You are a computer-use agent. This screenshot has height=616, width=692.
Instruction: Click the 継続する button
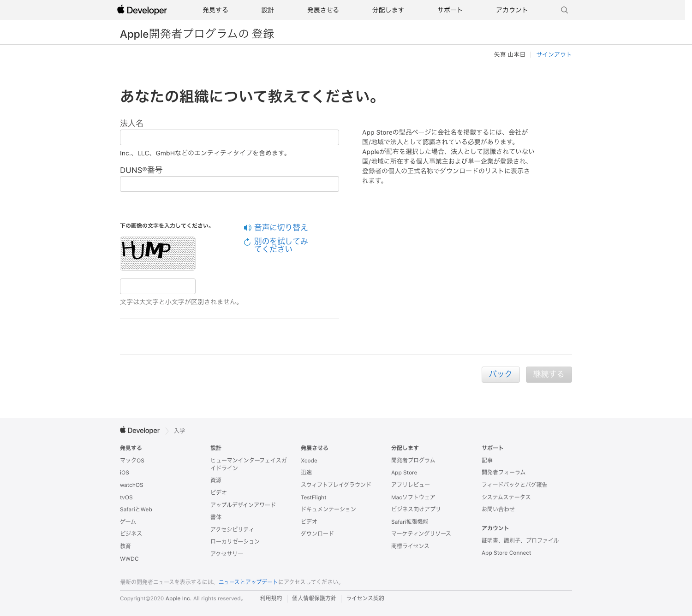pos(549,374)
